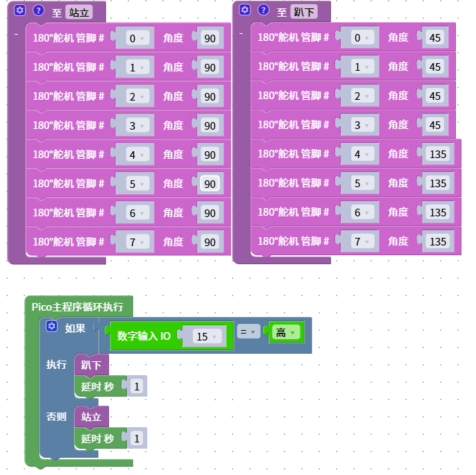
Task: Edit angle 45 for pin 3 in 趴下
Action: [x=434, y=125]
